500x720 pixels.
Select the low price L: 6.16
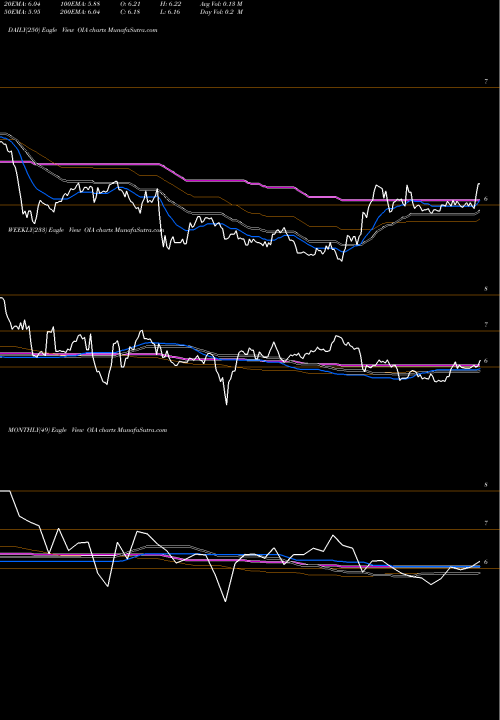click(x=169, y=12)
